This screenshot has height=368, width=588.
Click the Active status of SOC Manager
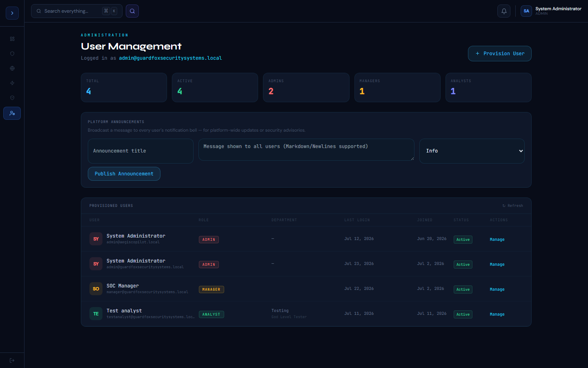[x=463, y=289]
